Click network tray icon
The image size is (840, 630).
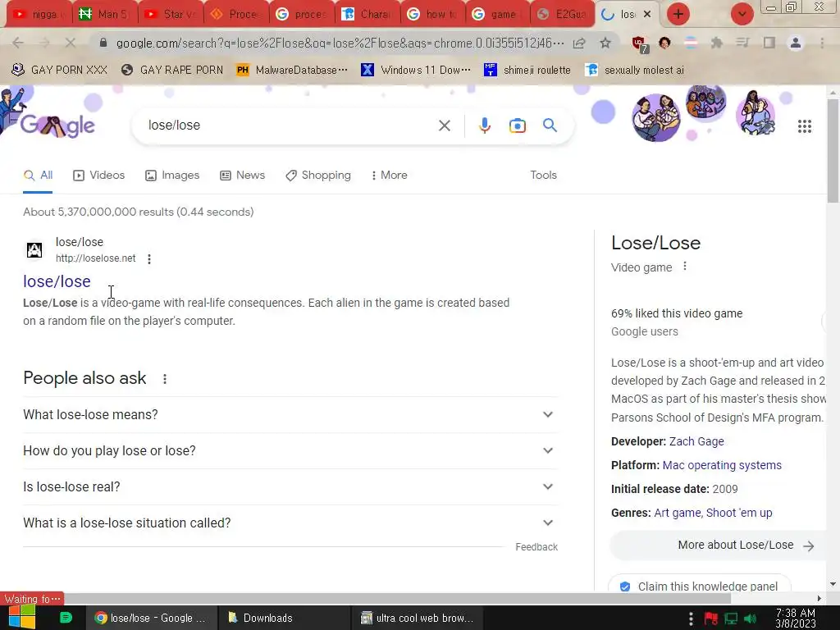pyautogui.click(x=731, y=619)
